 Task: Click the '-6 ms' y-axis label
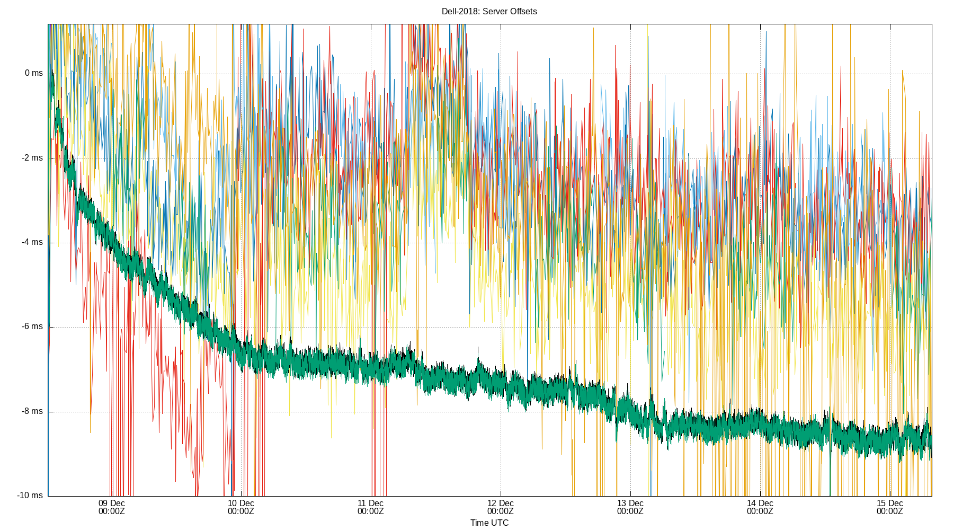(x=31, y=326)
